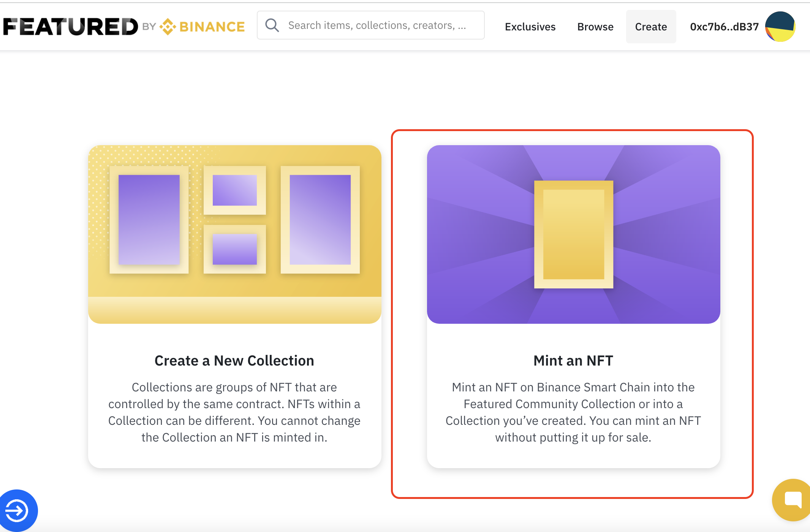This screenshot has height=532, width=810.
Task: Choose the Mint an NFT title
Action: point(573,361)
